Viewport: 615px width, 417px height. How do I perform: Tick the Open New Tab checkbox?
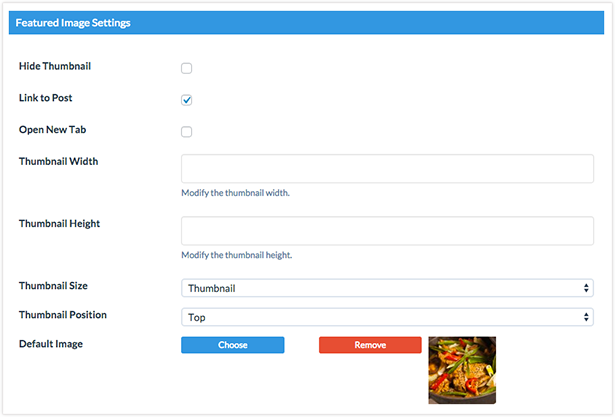(x=186, y=132)
